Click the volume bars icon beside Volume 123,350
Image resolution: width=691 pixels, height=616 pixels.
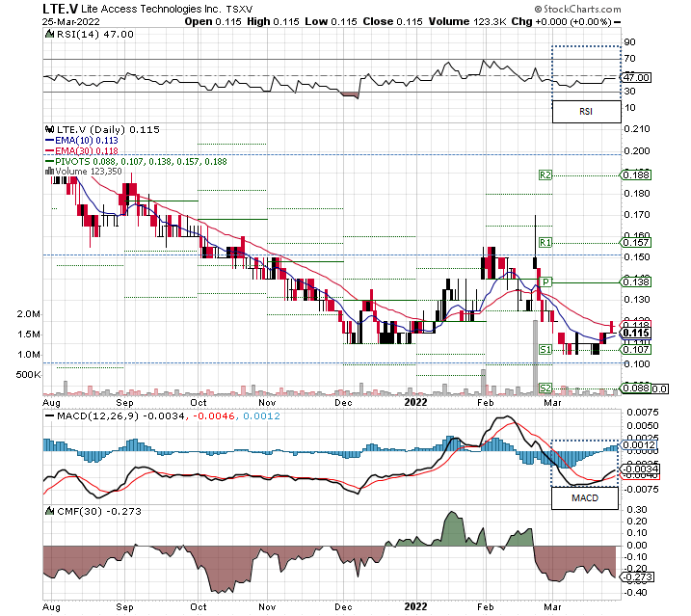point(49,171)
